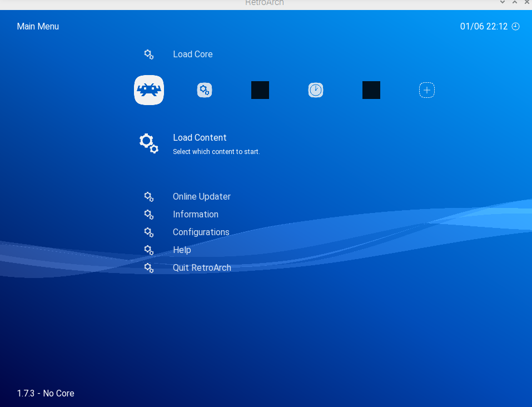
Task: Select black square icon right of History
Action: pyautogui.click(x=371, y=90)
